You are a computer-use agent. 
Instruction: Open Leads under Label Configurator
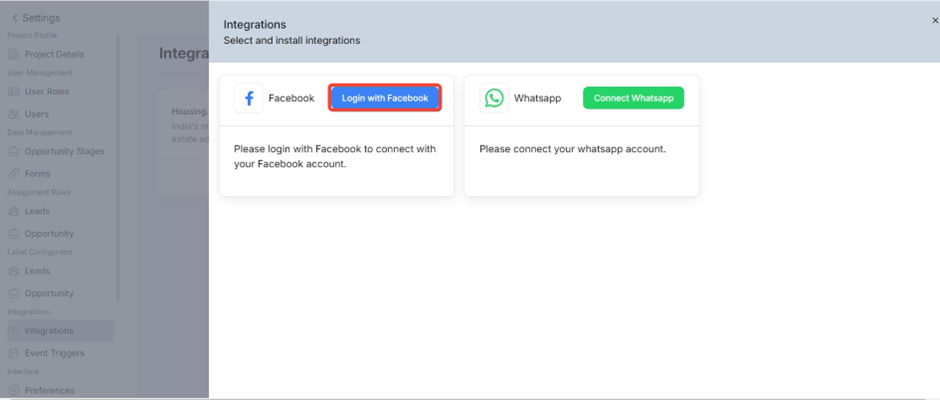pyautogui.click(x=37, y=270)
